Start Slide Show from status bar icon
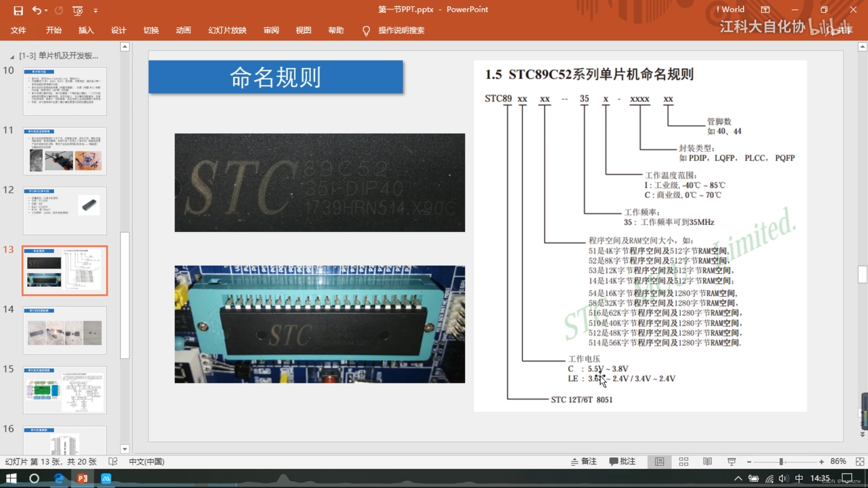Viewport: 868px width, 488px height. tap(731, 461)
